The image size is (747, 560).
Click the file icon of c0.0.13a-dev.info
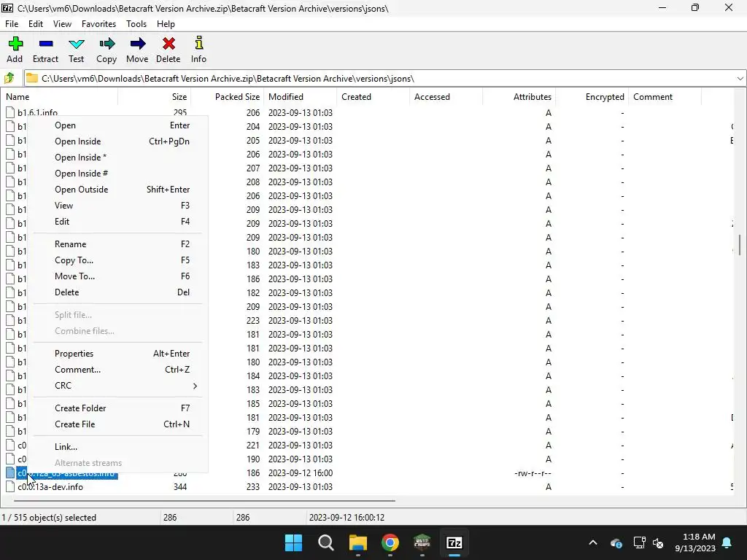coord(10,486)
